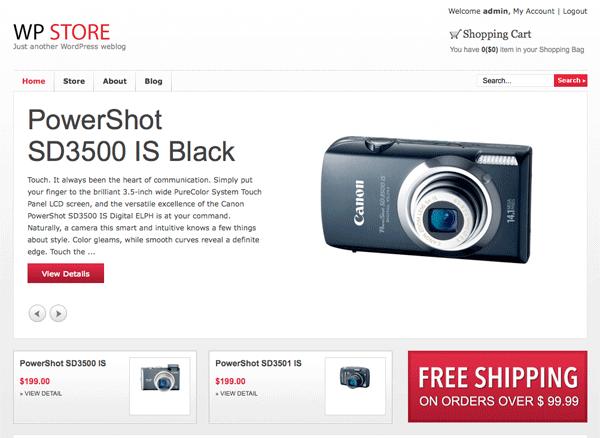Open the Shopping Cart heading link

coord(497,34)
